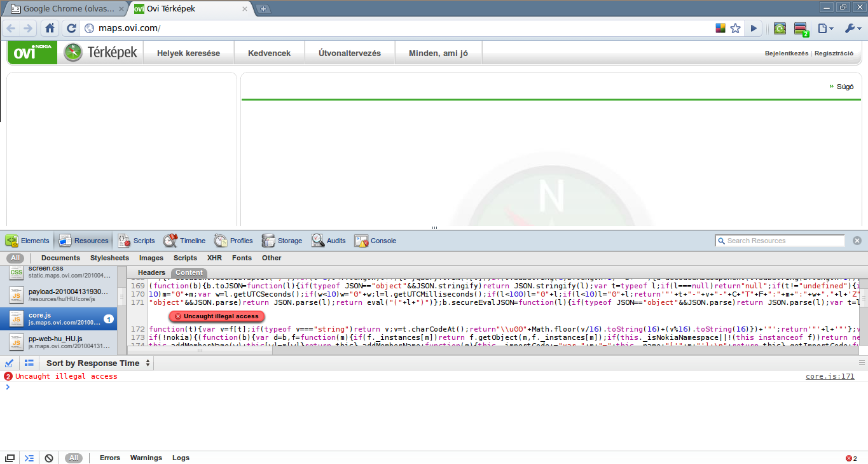
Task: Filter resources by Other
Action: pos(272,258)
